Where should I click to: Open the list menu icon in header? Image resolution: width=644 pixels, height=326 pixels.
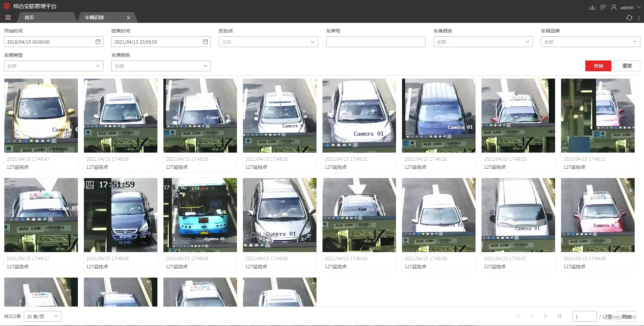[603, 7]
